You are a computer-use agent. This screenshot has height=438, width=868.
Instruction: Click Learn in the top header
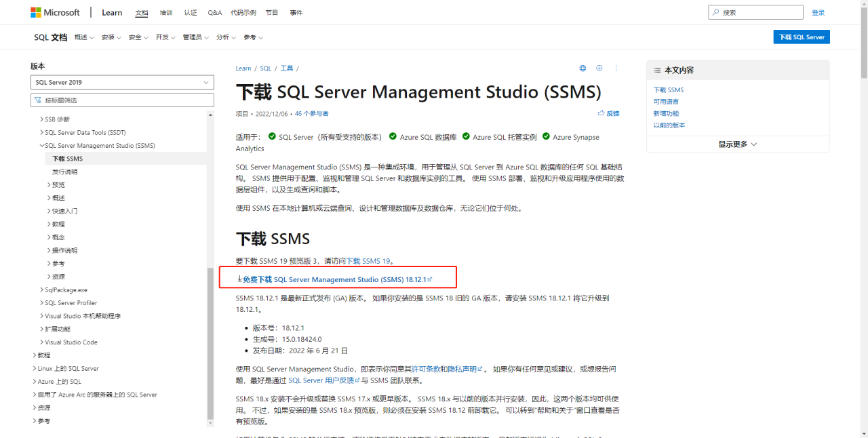click(112, 12)
